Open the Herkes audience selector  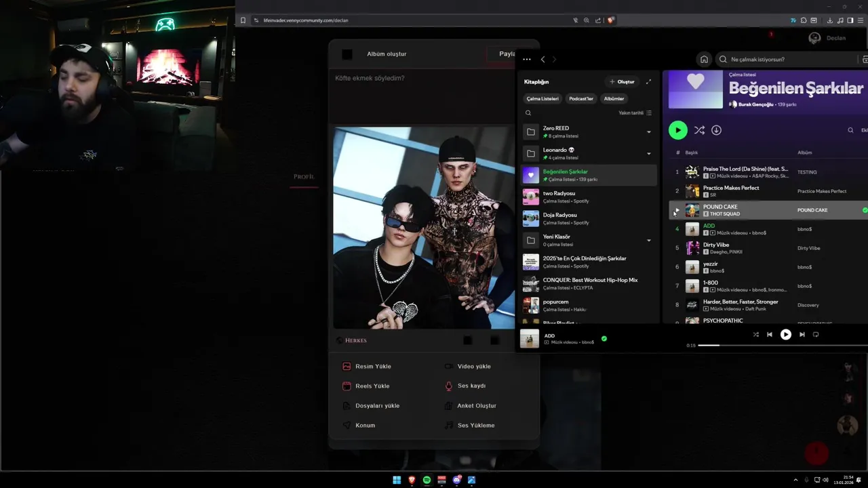[351, 340]
